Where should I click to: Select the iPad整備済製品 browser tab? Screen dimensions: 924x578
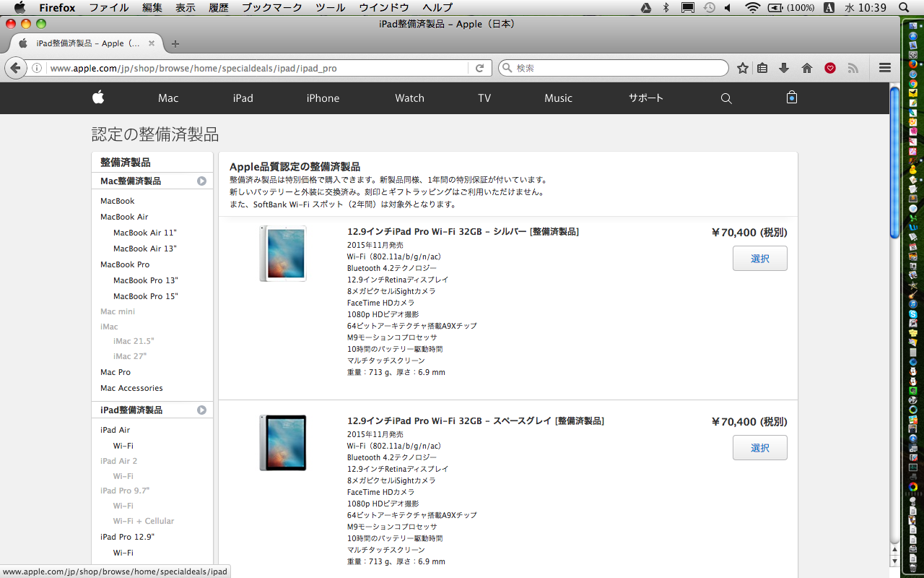tap(87, 43)
